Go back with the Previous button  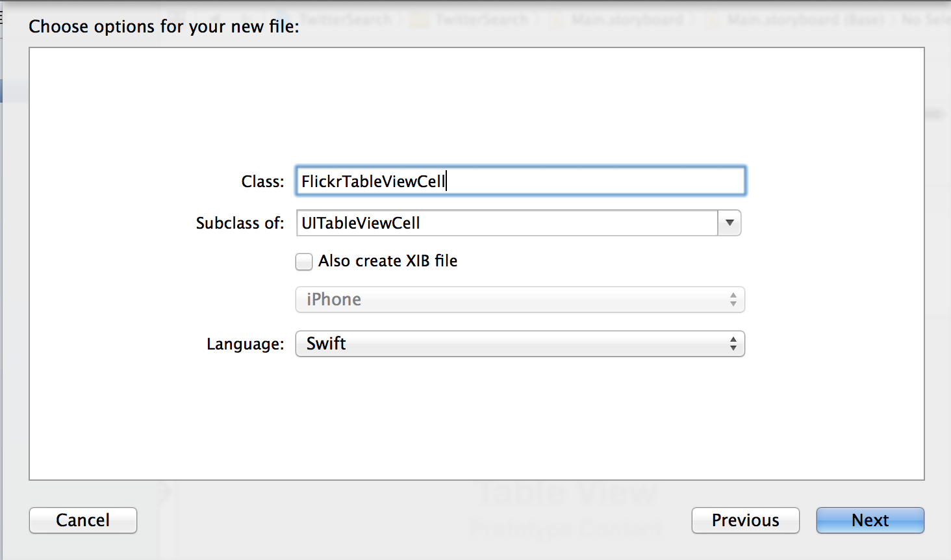click(x=745, y=520)
